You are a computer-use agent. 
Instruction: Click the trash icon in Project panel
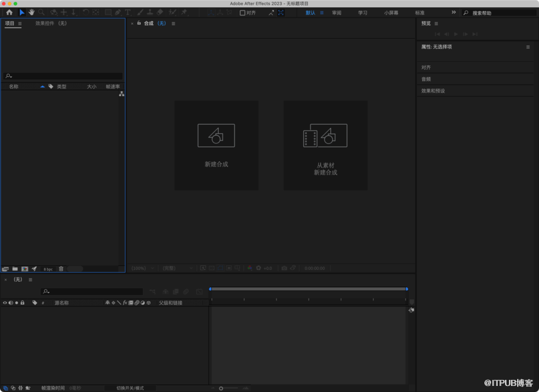tap(61, 268)
